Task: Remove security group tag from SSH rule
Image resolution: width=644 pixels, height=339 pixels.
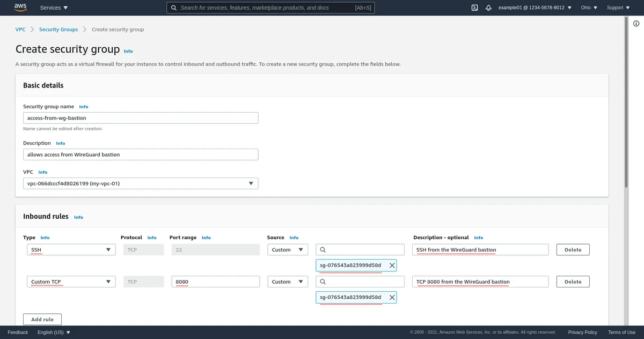Action: pyautogui.click(x=392, y=266)
